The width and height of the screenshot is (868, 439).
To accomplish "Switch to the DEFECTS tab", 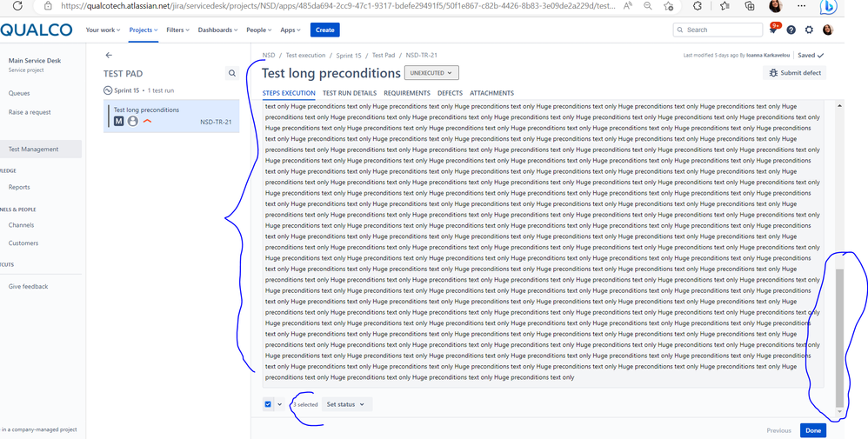I will pyautogui.click(x=450, y=93).
